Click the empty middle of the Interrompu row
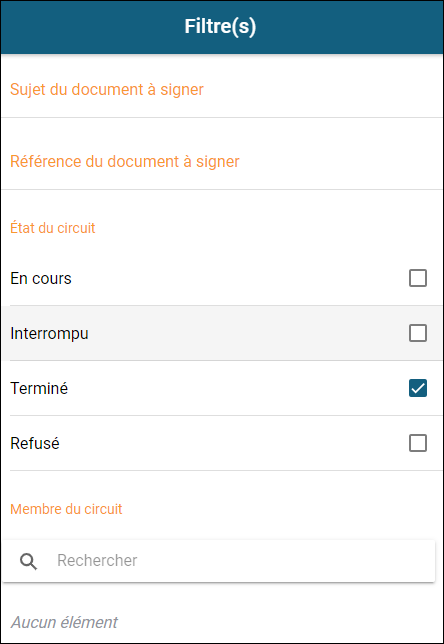The width and height of the screenshot is (444, 644). 246,333
